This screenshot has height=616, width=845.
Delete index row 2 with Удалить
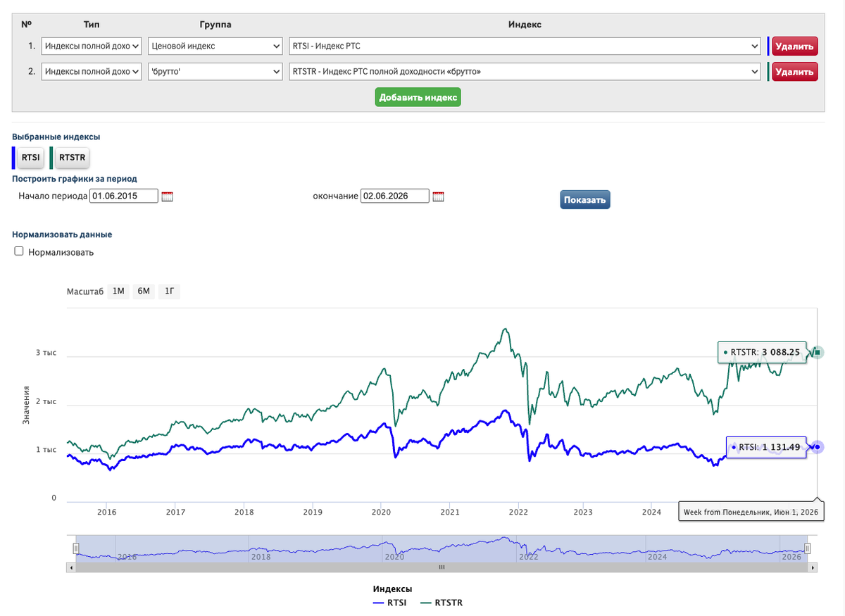pyautogui.click(x=795, y=72)
